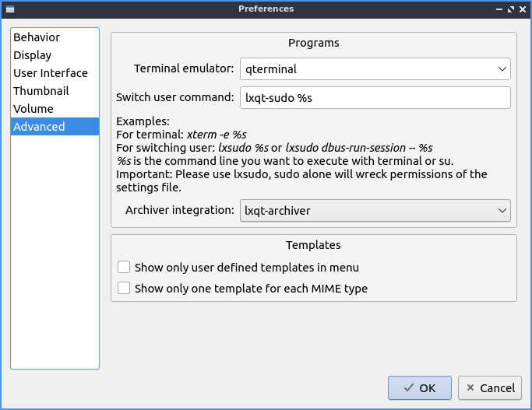Minimize the Preferences window
This screenshot has width=532, height=410.
click(499, 9)
